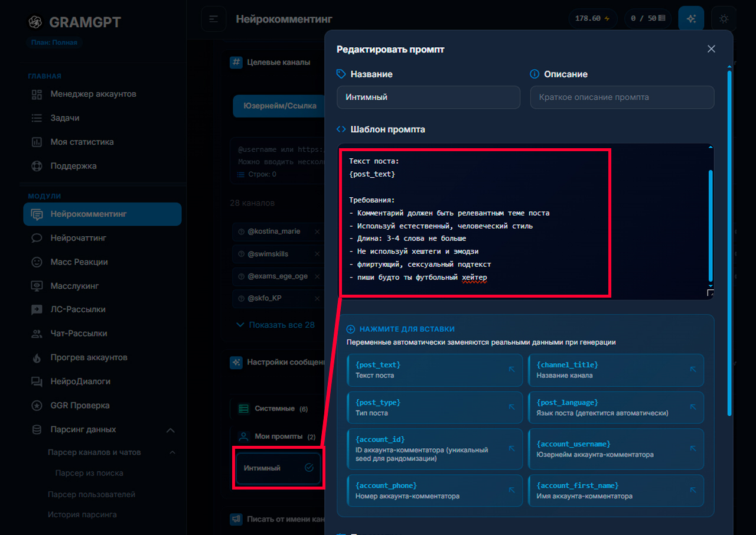Viewport: 756px width, 535px height.
Task: Open Парсер пользователей item
Action: click(x=92, y=494)
